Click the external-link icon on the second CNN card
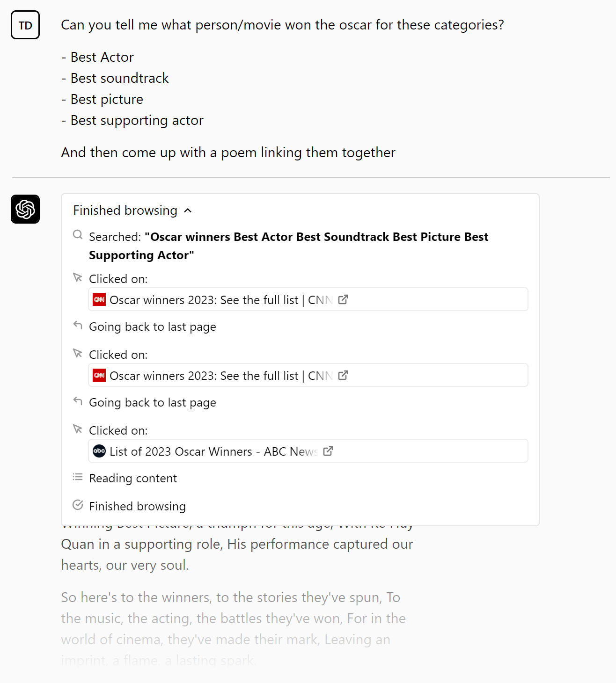The image size is (616, 683). 343,375
